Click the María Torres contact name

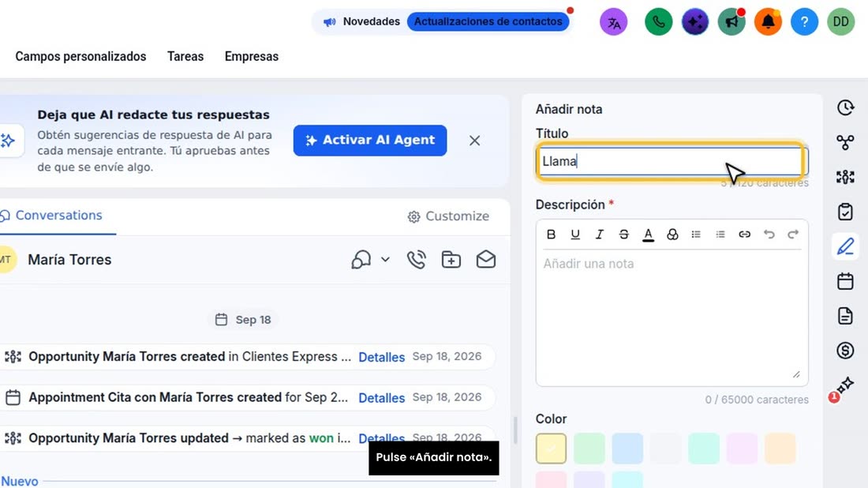(x=69, y=260)
